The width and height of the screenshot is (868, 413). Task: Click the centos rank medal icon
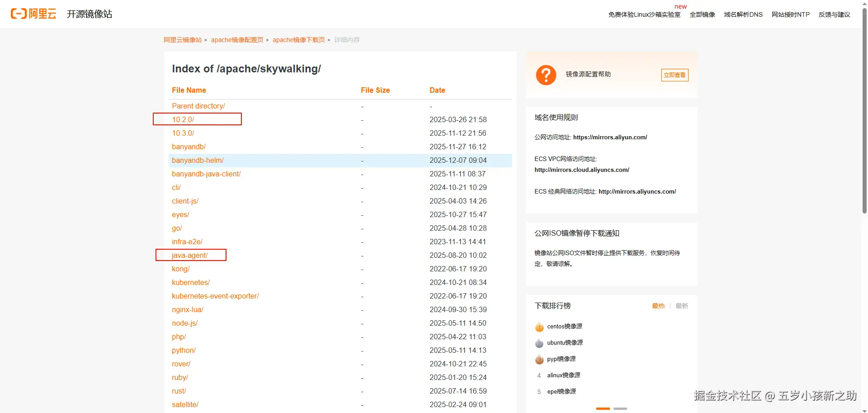pyautogui.click(x=539, y=327)
